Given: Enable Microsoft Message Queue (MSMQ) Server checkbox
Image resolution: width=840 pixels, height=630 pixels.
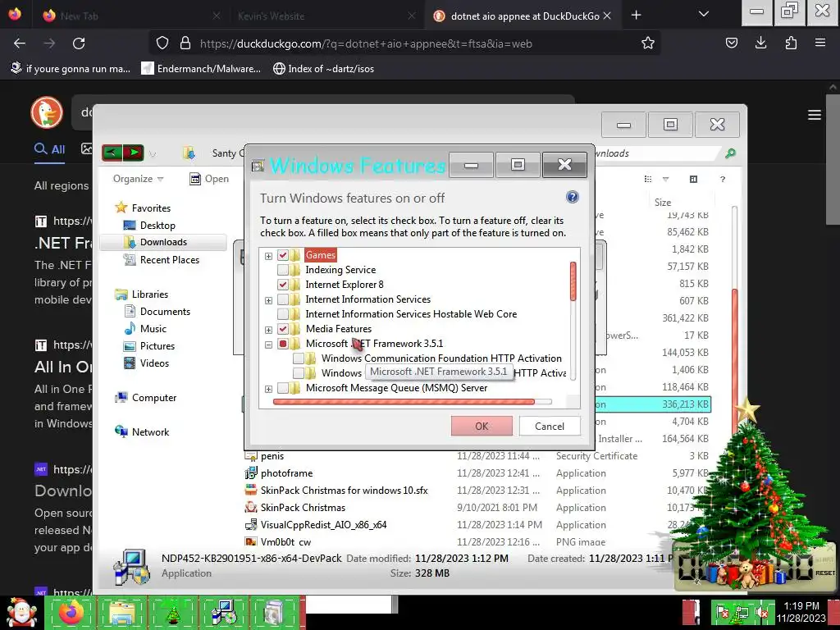Looking at the screenshot, I should click(x=283, y=388).
